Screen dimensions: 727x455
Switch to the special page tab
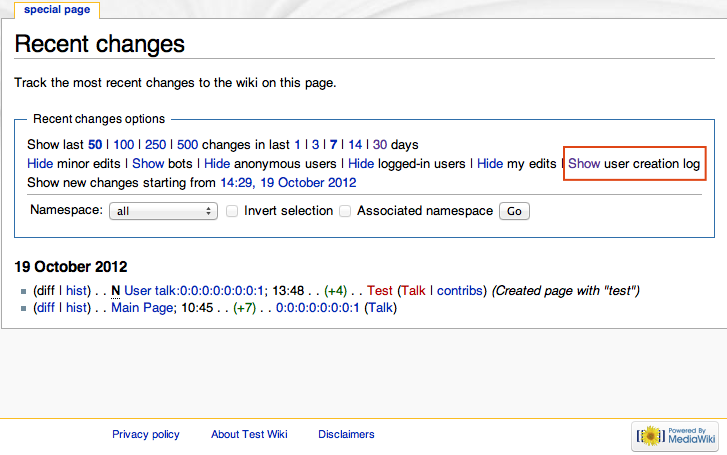[56, 10]
